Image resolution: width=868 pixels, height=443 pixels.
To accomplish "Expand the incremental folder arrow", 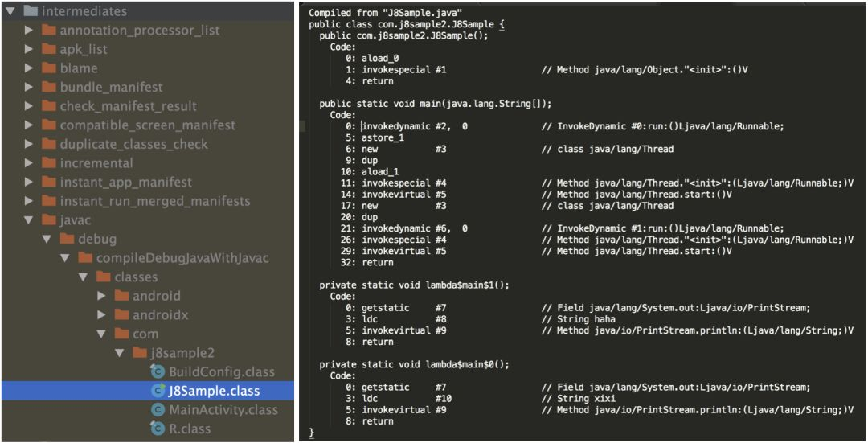I will click(x=29, y=162).
